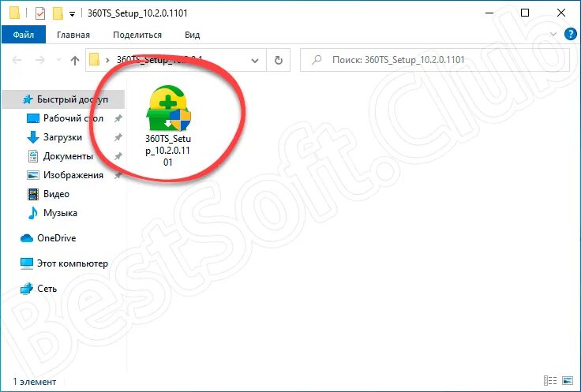The width and height of the screenshot is (581, 392).
Task: Switch to details view in status bar
Action: click(550, 380)
